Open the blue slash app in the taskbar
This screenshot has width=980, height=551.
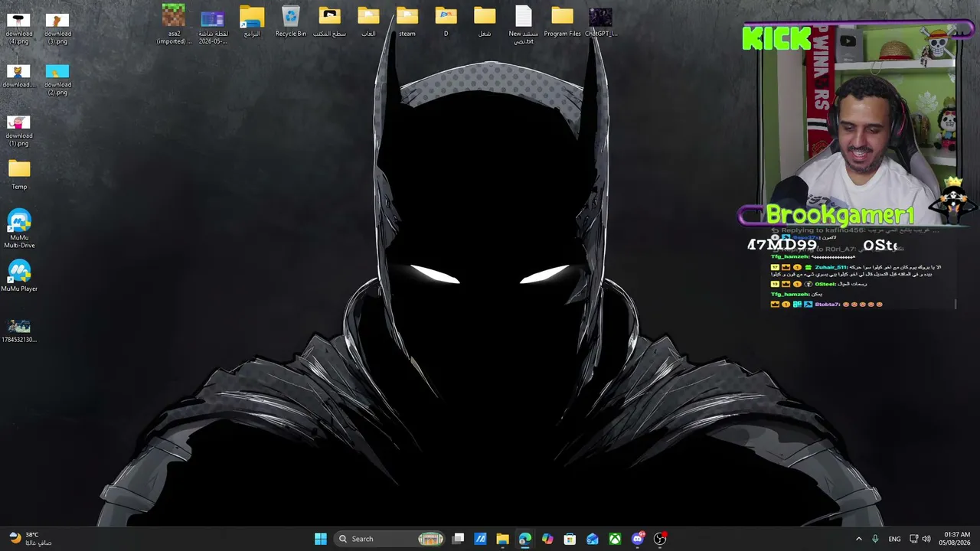pos(480,539)
